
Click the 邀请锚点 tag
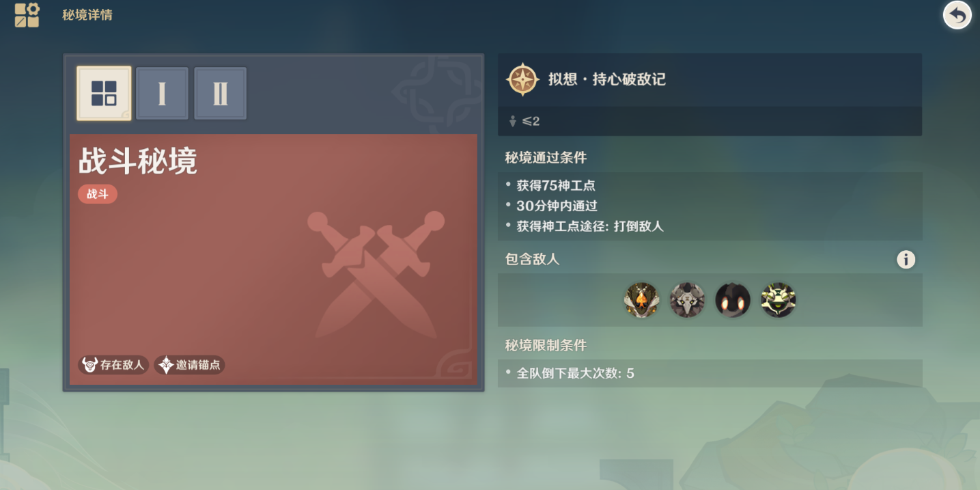[189, 365]
